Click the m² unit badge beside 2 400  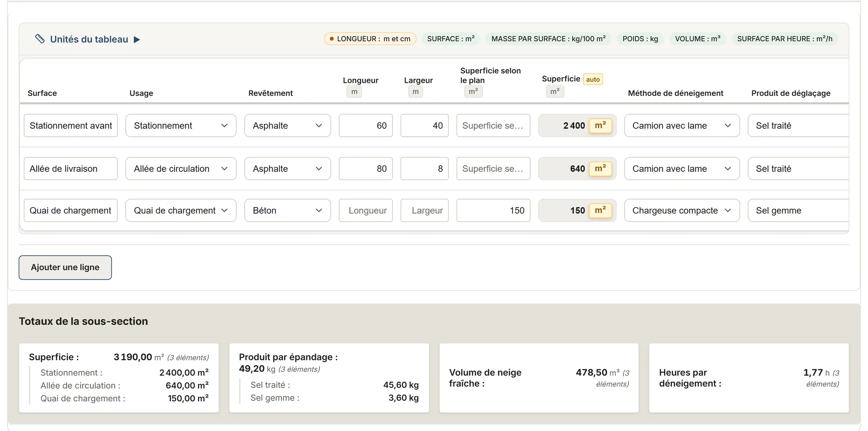point(600,125)
